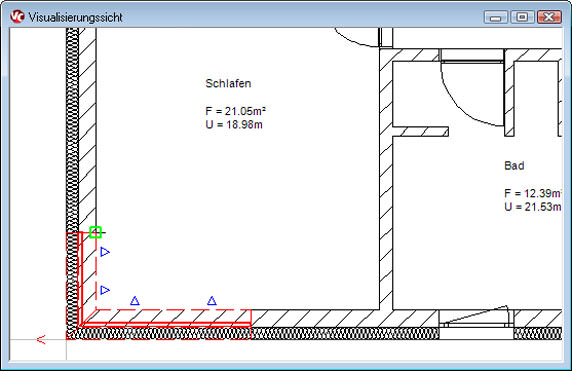Pick the blue upward triangle nearest the corner

tap(135, 301)
